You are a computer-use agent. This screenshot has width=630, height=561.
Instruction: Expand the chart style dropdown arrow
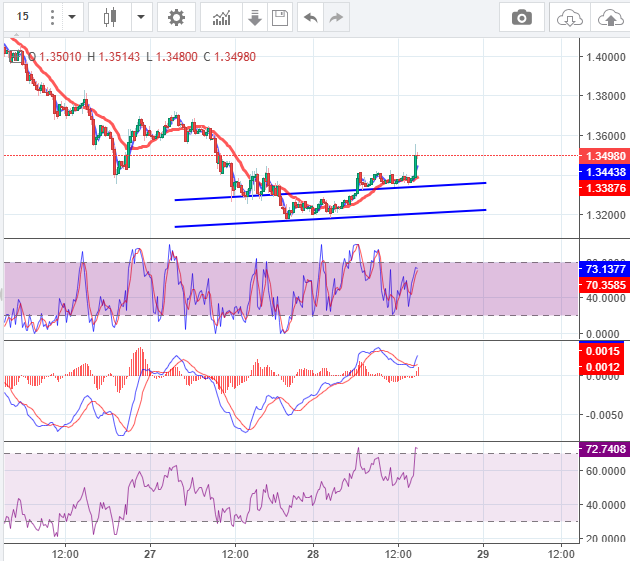click(141, 17)
